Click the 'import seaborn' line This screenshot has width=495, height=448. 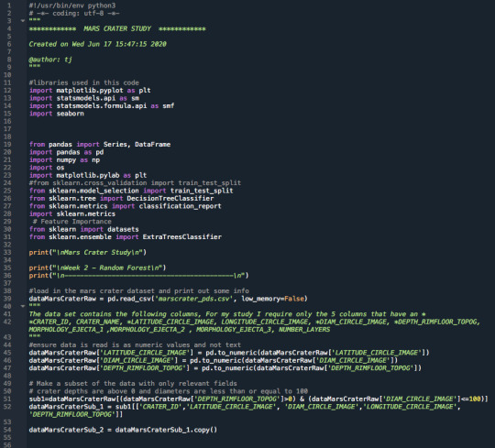(x=57, y=114)
